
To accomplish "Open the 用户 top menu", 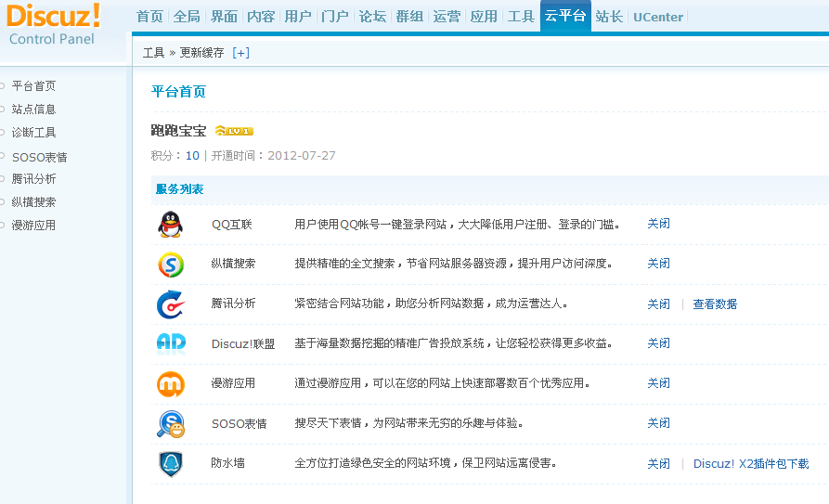I will click(298, 17).
